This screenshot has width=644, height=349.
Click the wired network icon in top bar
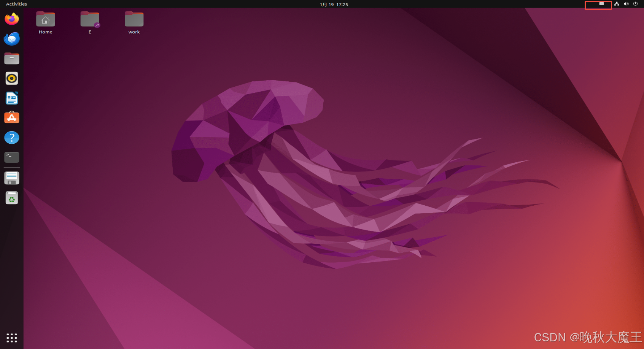[x=617, y=4]
